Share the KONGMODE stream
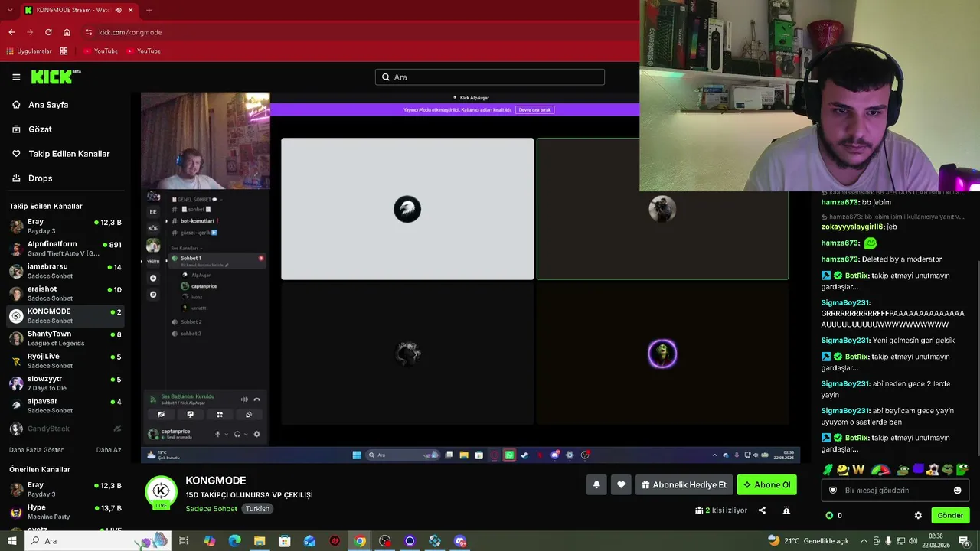This screenshot has width=980, height=551. [x=762, y=510]
